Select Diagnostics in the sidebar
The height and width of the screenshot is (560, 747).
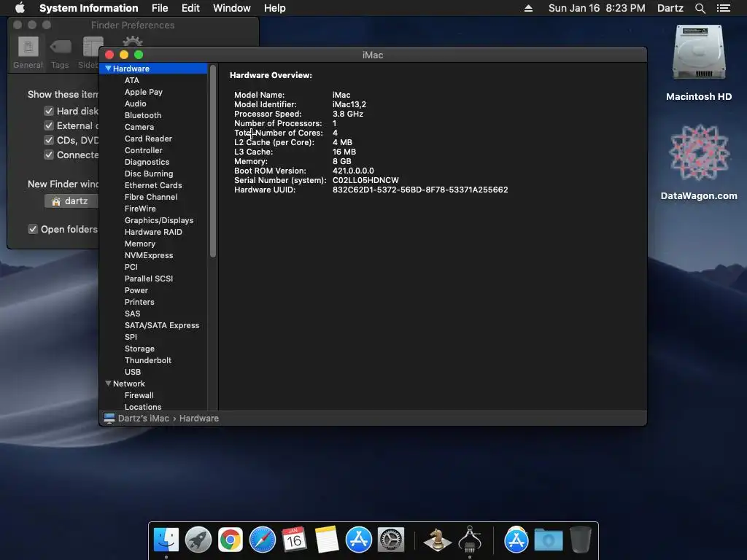pos(147,162)
